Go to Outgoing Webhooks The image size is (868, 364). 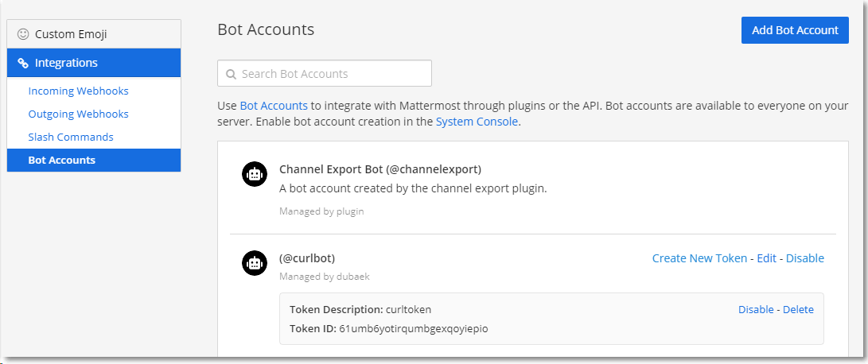(78, 114)
